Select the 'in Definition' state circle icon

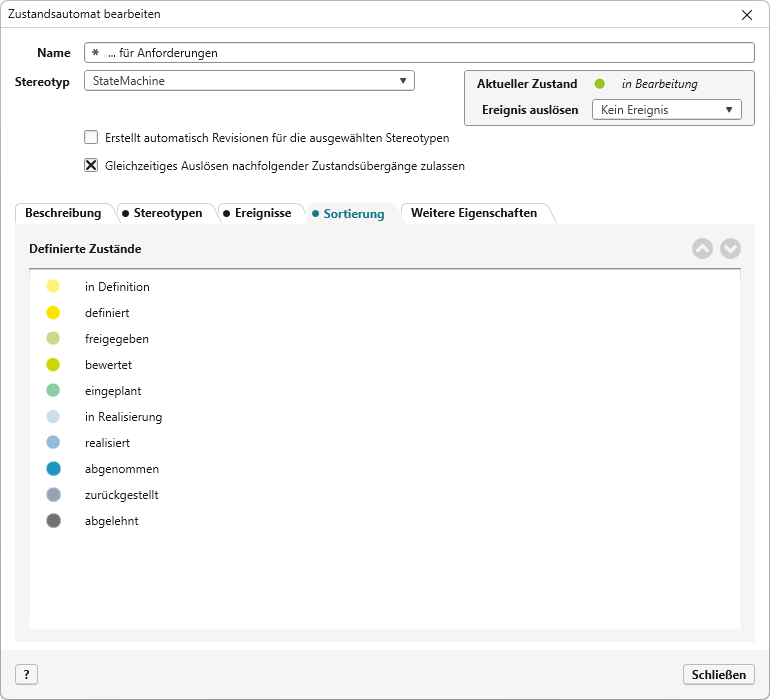pos(53,287)
